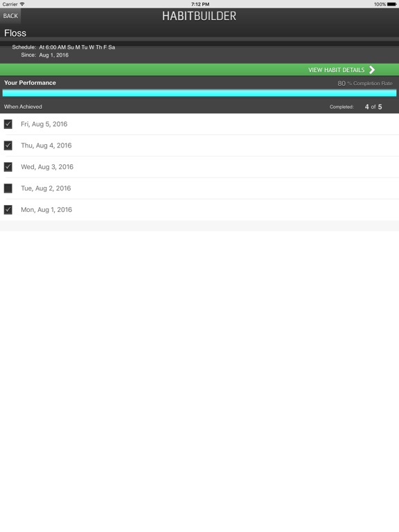Uncheck the Wed, Aug 3, 2016 checkbox
Screen dimensions: 399x532
8,167
